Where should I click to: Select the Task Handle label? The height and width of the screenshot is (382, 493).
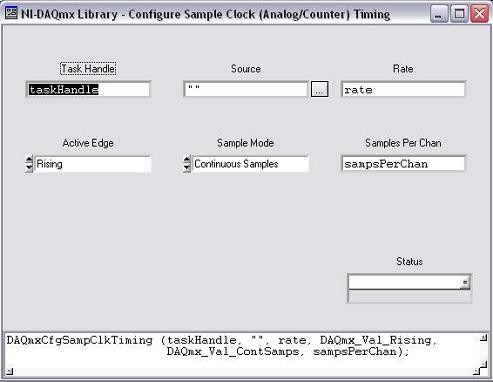[88, 69]
